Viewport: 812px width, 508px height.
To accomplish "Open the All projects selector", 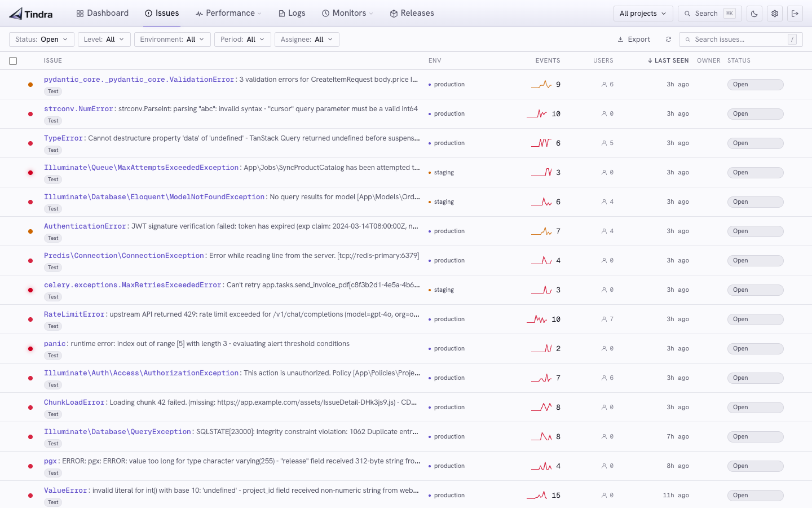I will click(643, 14).
